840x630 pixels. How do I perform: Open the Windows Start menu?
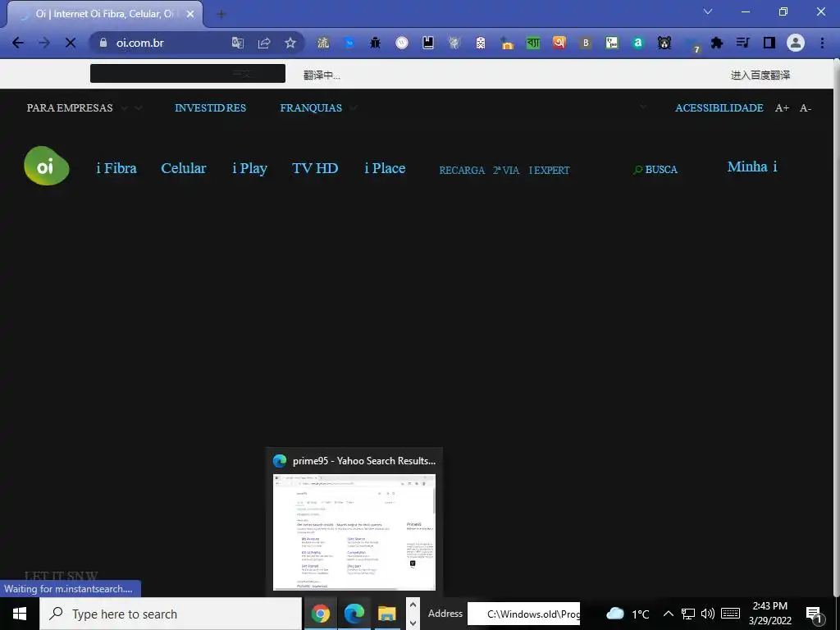point(20,614)
